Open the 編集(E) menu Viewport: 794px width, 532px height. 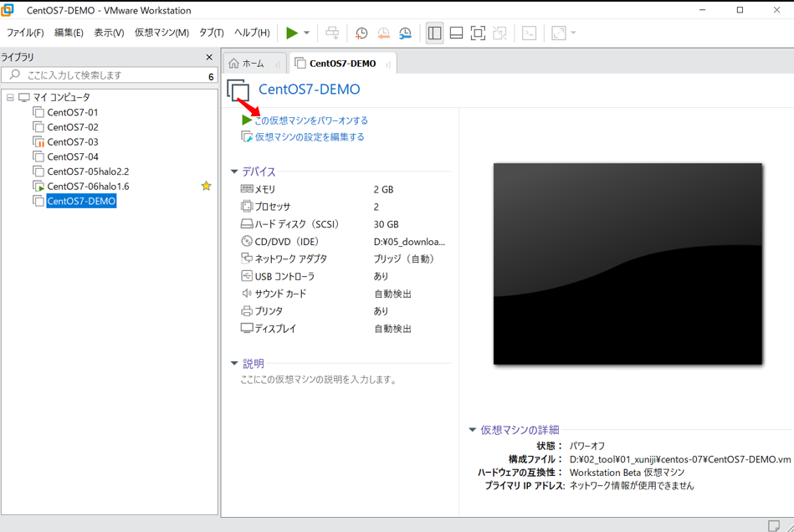tap(69, 33)
